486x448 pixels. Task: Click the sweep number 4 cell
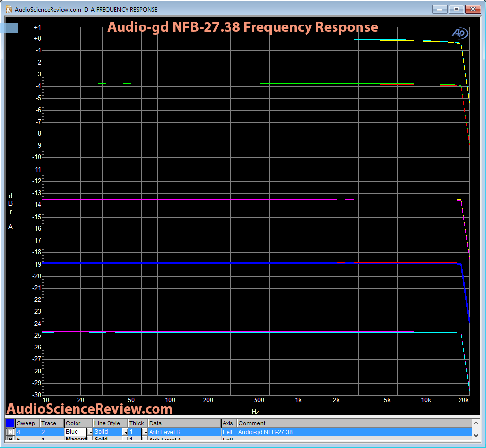pyautogui.click(x=27, y=432)
